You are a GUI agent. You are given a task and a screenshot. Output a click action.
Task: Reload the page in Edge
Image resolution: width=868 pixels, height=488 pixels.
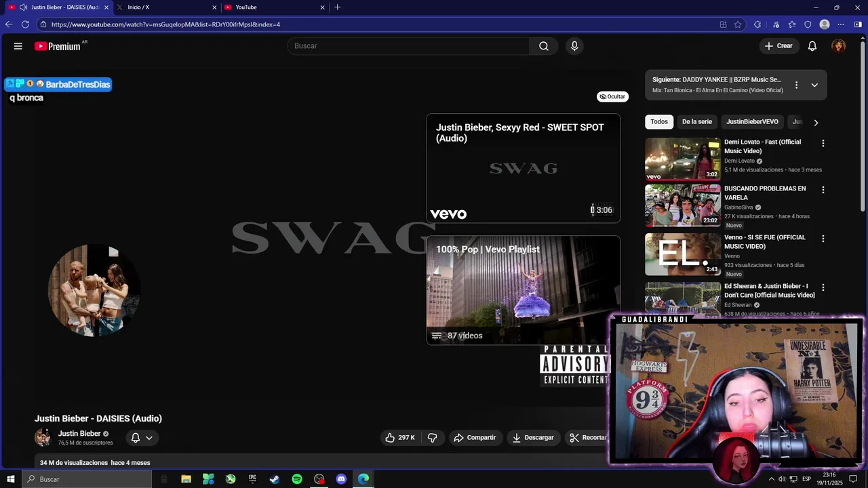[25, 24]
